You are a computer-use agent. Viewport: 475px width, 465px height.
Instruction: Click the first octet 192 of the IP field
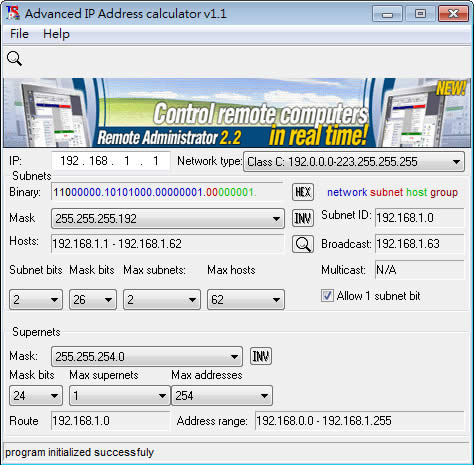(69, 161)
